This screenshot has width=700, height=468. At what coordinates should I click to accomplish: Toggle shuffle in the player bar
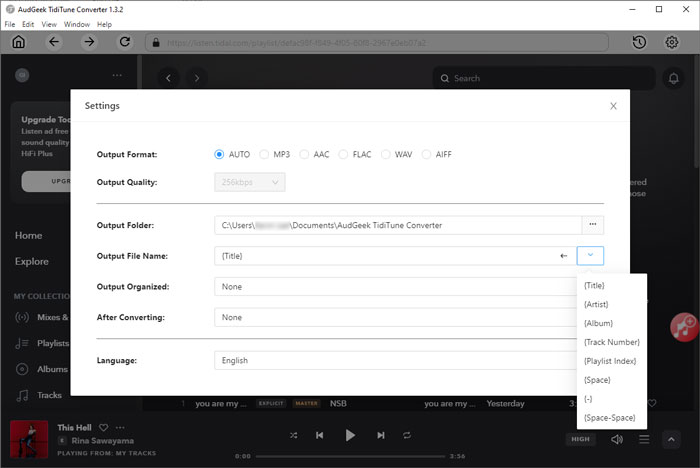pyautogui.click(x=293, y=435)
